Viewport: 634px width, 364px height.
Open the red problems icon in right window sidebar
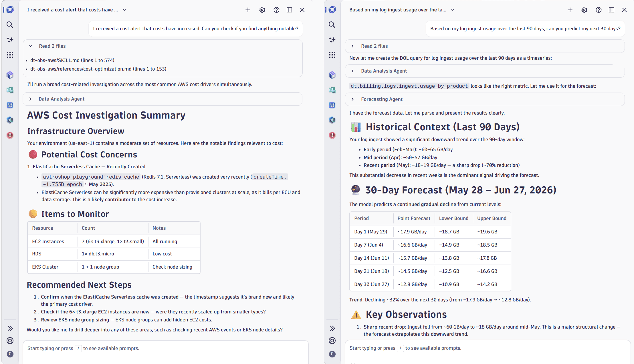coord(332,135)
